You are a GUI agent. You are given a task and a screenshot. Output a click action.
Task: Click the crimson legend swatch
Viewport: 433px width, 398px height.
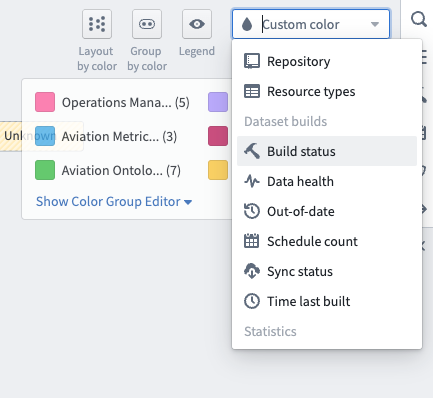tap(218, 136)
